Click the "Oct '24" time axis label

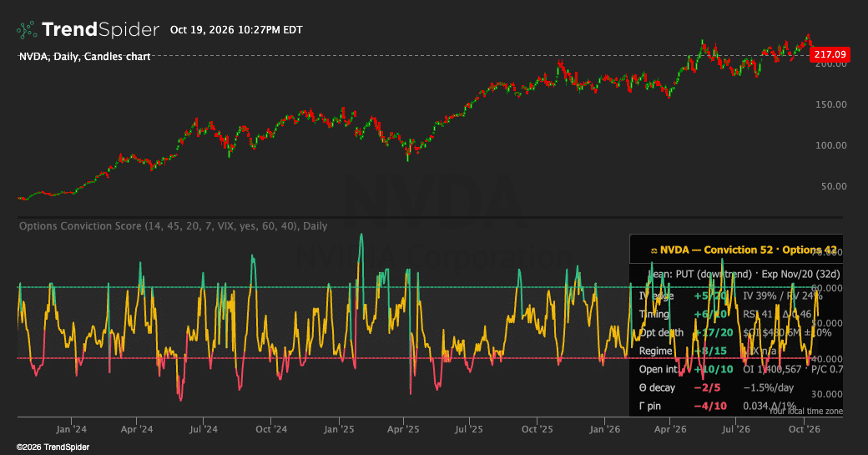click(x=271, y=429)
